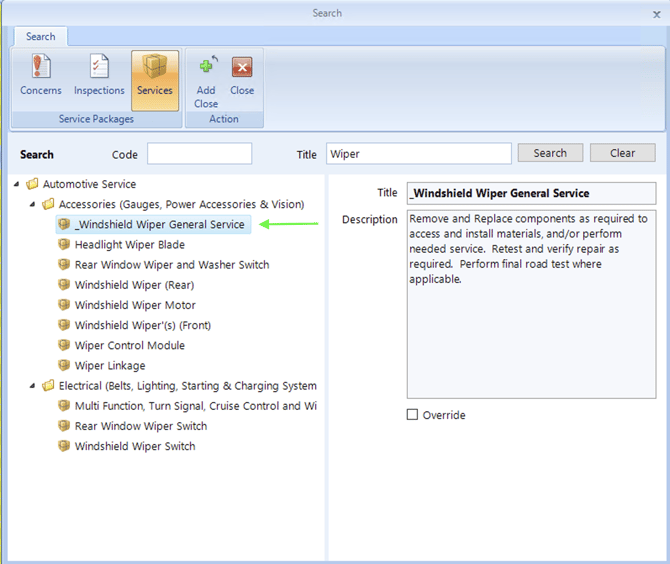
Task: Click the Add Close action icon
Action: pos(206,66)
